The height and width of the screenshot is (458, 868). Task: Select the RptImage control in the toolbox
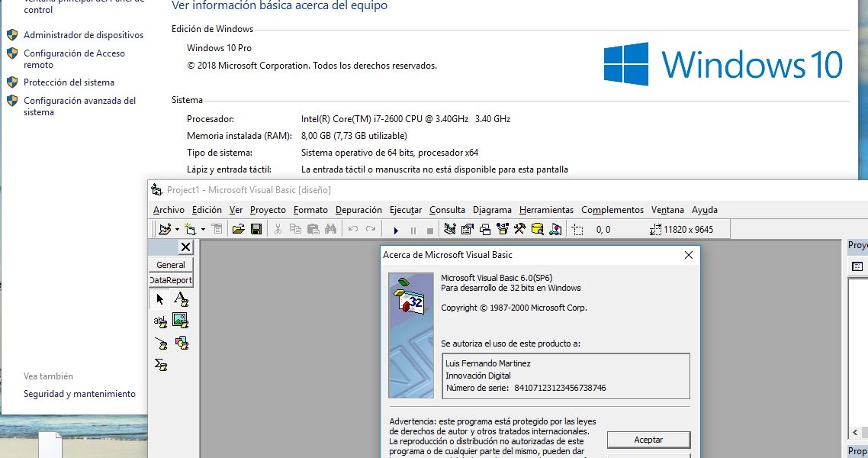click(x=181, y=321)
